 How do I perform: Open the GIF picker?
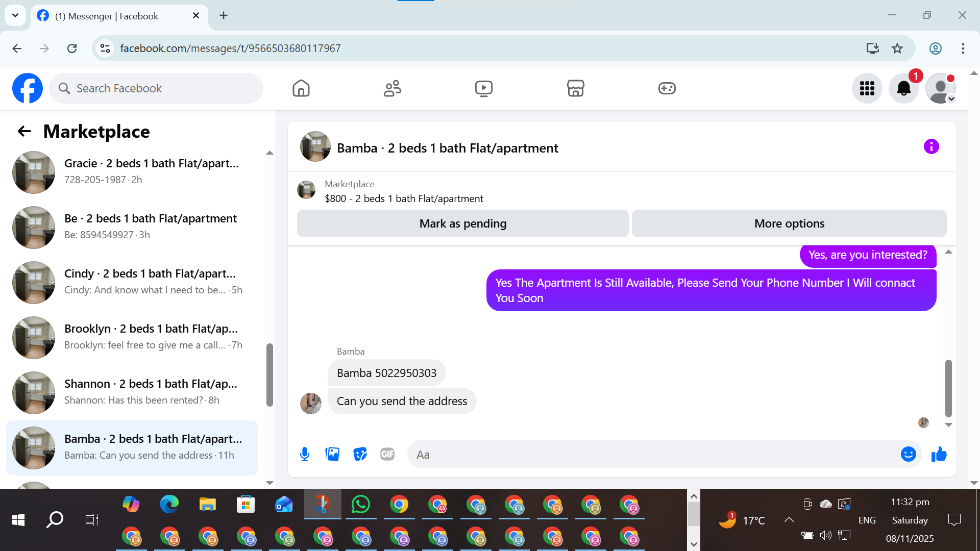[x=387, y=454]
